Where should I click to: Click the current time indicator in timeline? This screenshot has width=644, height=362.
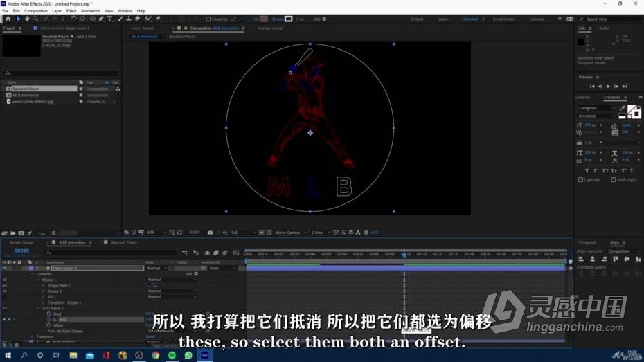404,255
